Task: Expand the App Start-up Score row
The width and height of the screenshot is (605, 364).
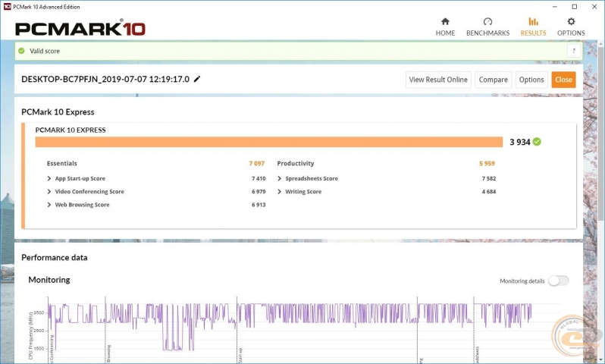Action: point(49,178)
